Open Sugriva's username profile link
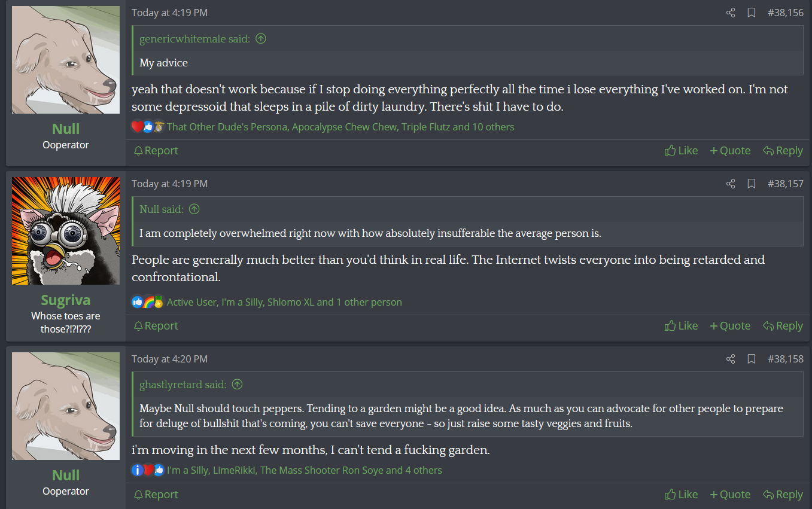 (x=66, y=300)
